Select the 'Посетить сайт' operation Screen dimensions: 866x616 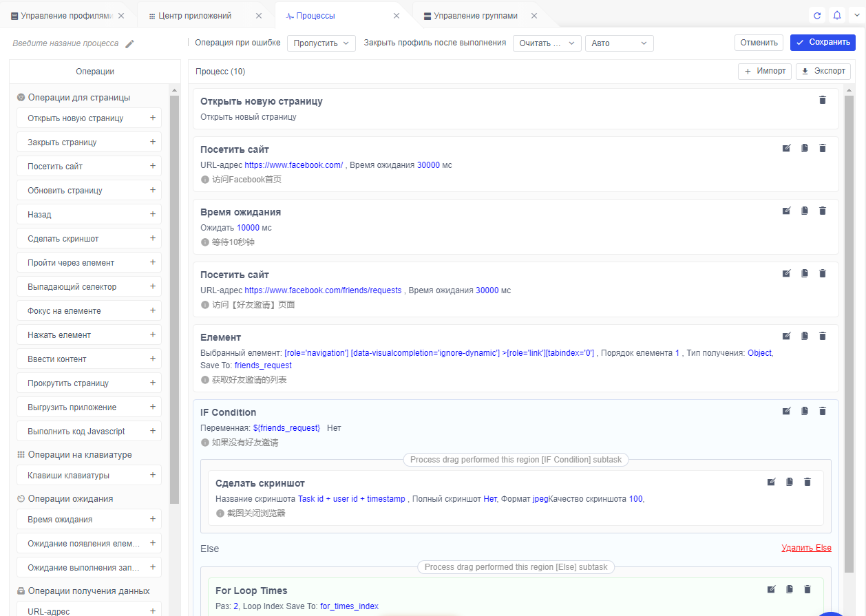pos(89,166)
